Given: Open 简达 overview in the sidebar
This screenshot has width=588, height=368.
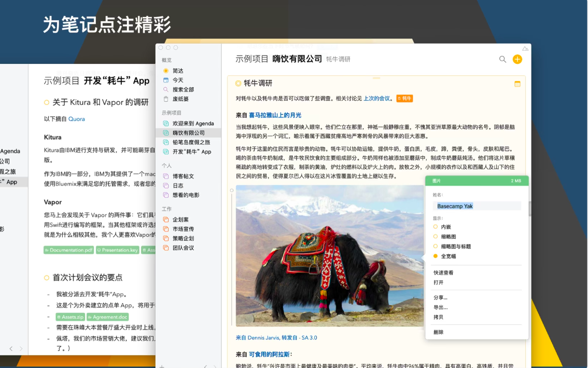Looking at the screenshot, I should 178,71.
